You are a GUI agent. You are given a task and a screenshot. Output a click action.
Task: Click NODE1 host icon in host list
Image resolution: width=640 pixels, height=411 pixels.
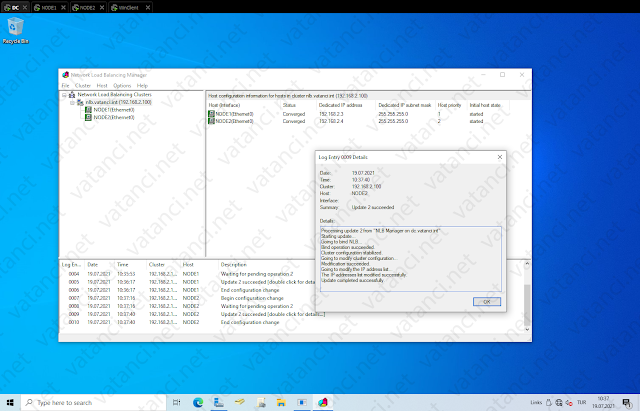pos(211,114)
